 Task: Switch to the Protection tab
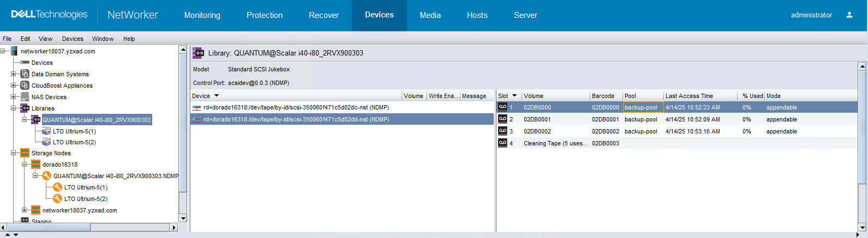pos(265,15)
